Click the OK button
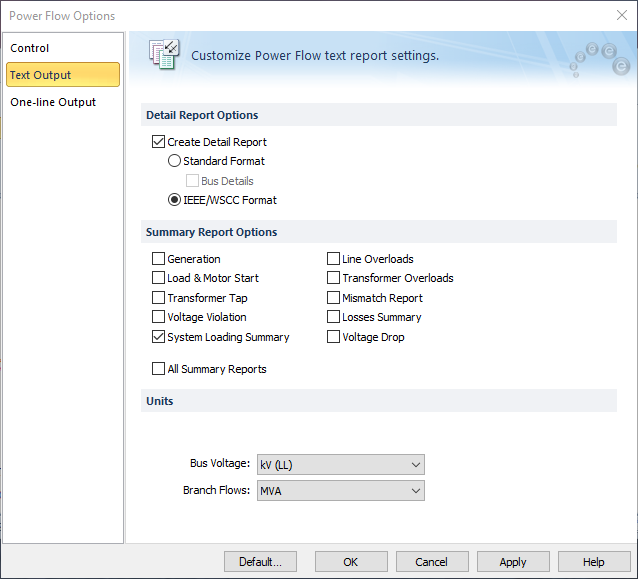Viewport: 638px width, 579px height. click(351, 562)
